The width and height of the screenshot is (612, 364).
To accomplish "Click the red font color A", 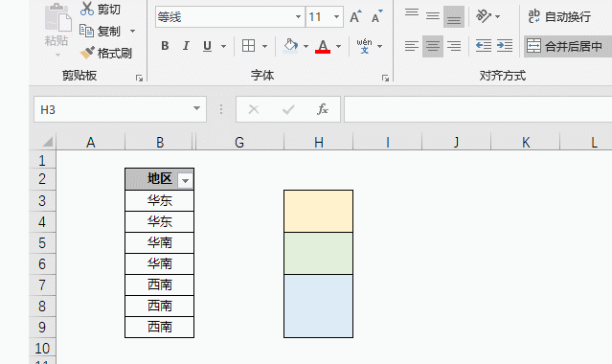I will point(323,46).
